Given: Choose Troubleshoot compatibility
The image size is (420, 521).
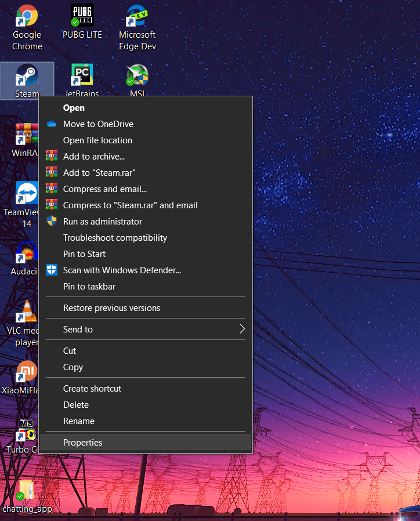Looking at the screenshot, I should 146,238.
